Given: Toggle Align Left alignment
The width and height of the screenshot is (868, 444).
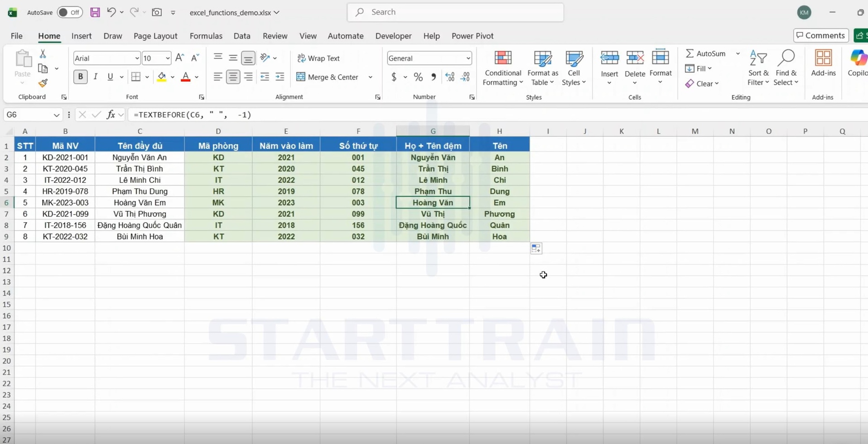Looking at the screenshot, I should (x=218, y=77).
